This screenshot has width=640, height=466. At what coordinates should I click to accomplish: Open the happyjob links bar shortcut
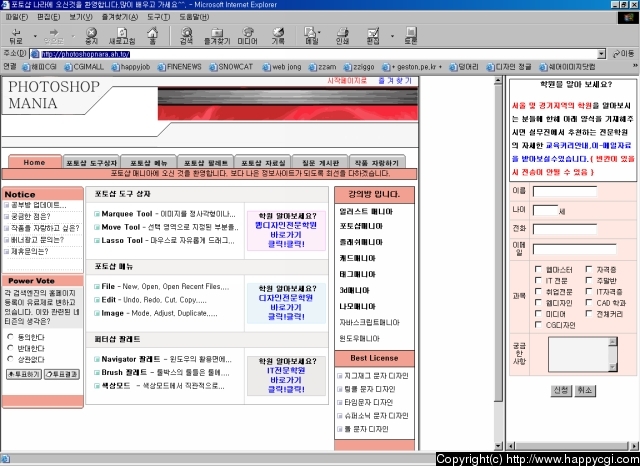tap(131, 67)
